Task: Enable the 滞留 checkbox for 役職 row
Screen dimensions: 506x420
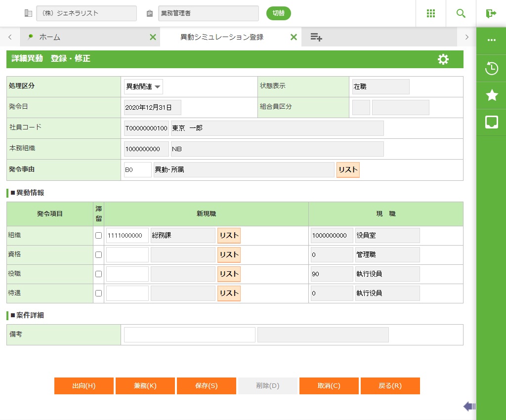Action: tap(98, 274)
